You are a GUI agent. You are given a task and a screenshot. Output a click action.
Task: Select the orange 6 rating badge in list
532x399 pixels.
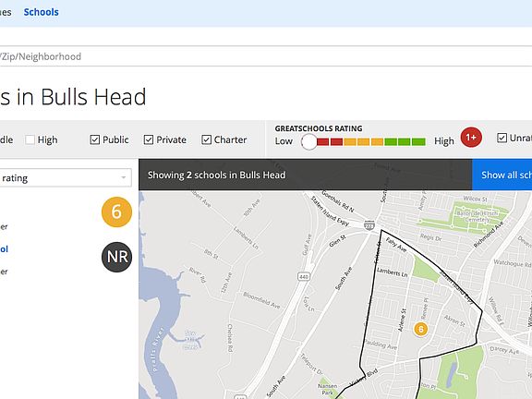116,212
